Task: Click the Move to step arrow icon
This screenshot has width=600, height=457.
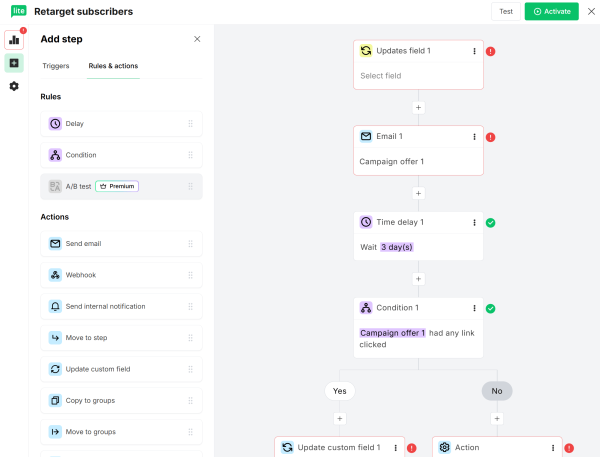Action: (55, 338)
